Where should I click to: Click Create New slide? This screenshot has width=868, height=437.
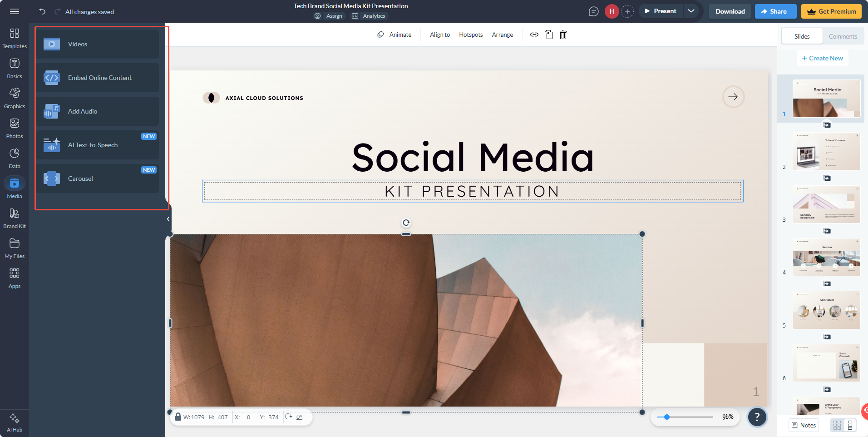(822, 58)
